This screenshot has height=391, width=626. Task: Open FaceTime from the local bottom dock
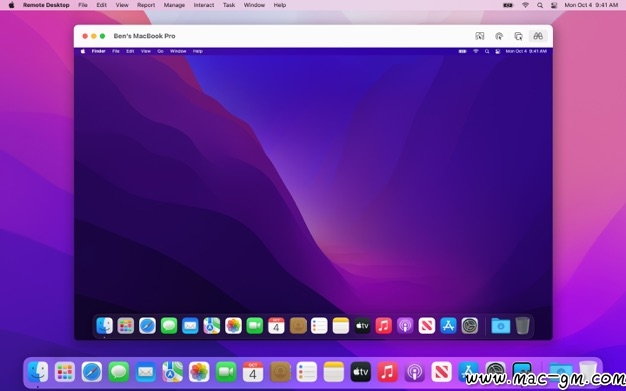pos(226,372)
